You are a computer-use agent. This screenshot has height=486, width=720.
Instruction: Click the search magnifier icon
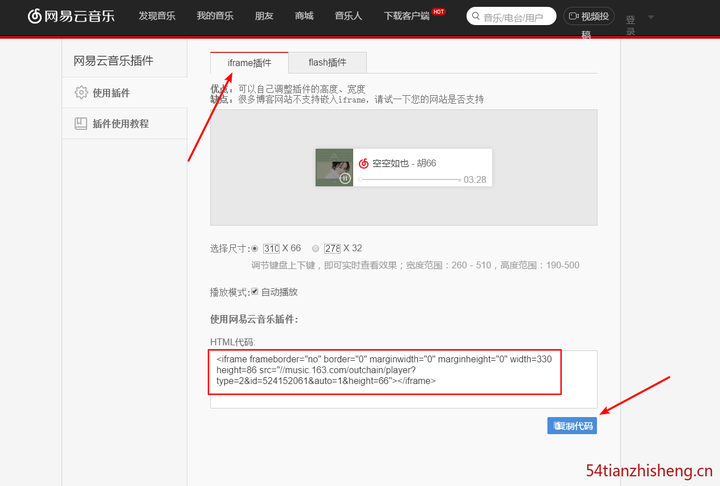click(476, 16)
